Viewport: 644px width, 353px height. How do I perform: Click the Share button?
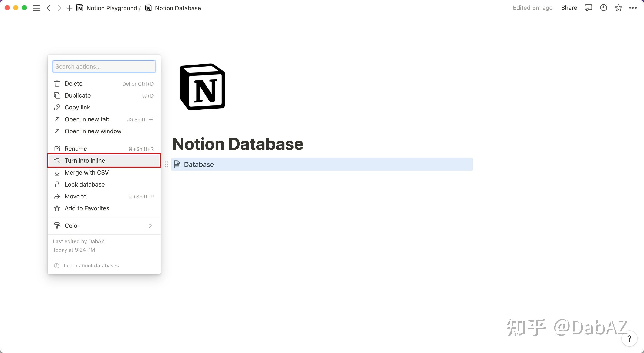pos(569,8)
